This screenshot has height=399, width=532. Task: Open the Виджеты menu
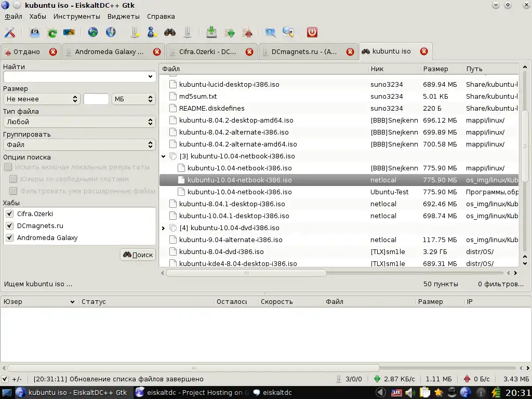pyautogui.click(x=124, y=16)
